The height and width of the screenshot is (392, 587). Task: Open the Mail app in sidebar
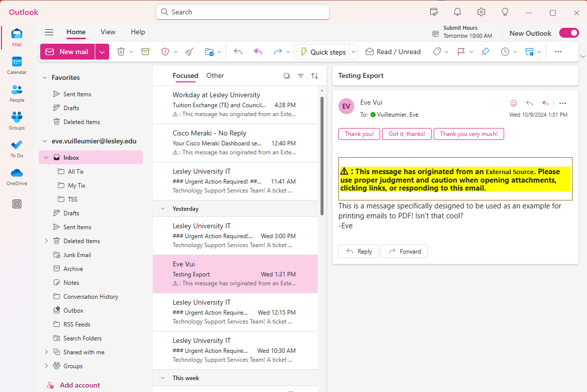coord(17,37)
